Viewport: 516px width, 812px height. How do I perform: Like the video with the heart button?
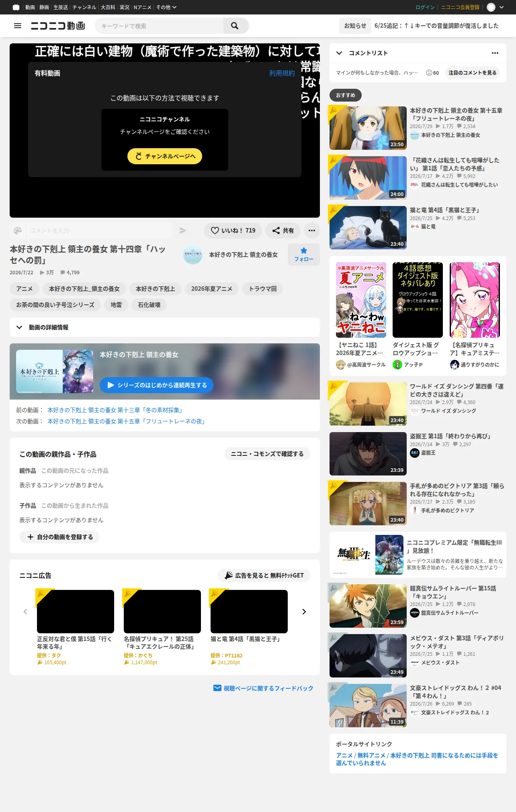click(x=233, y=231)
